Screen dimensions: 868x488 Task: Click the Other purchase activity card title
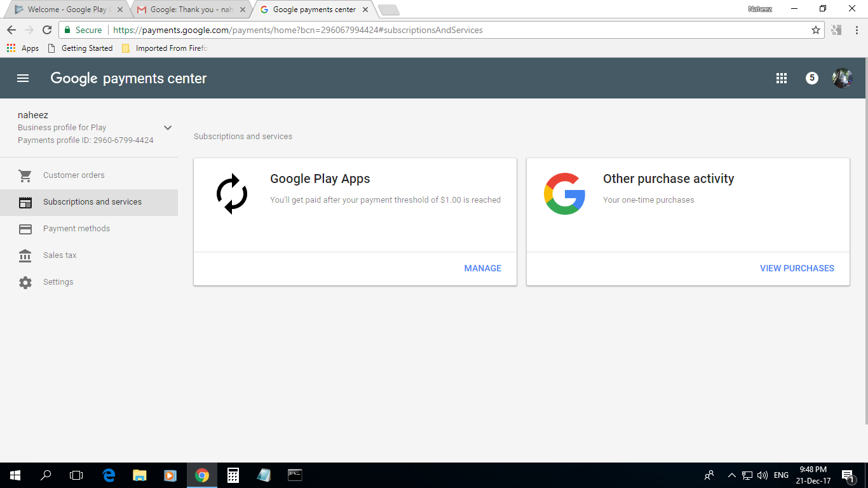[x=668, y=179]
